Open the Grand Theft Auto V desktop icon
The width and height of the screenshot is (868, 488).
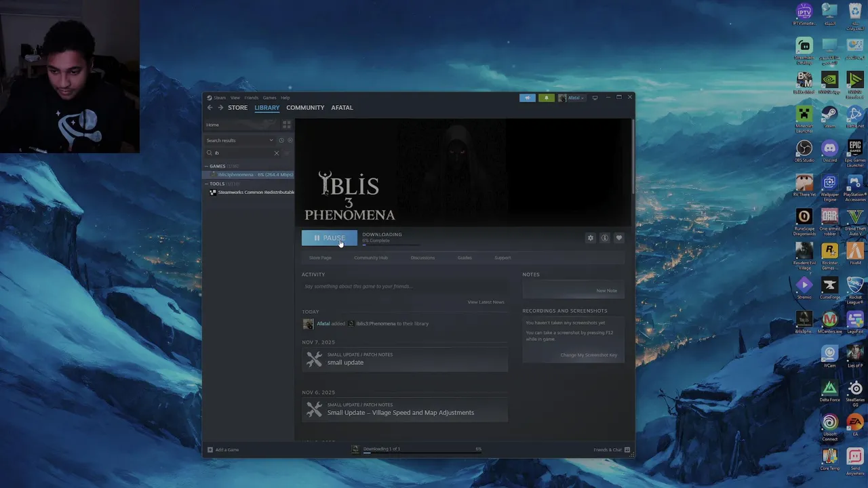click(x=855, y=222)
